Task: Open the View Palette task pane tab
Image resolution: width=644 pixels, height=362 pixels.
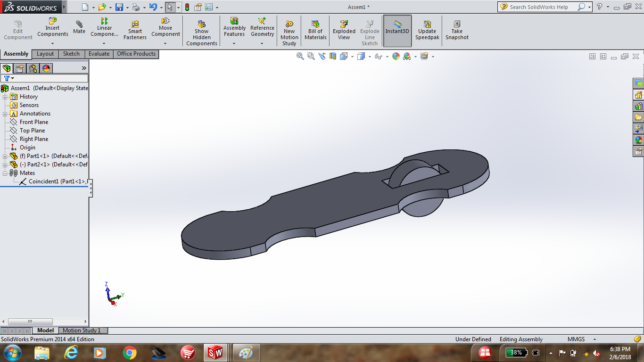Action: 639,128
